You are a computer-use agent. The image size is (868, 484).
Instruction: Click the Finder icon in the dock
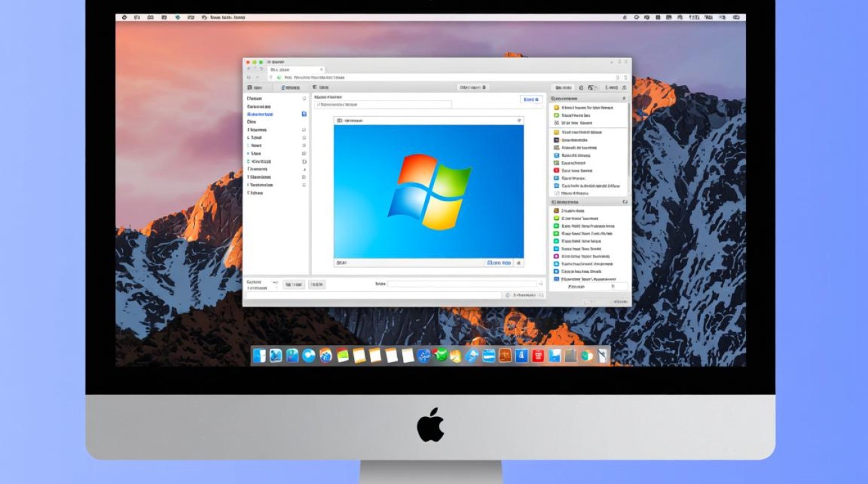pos(260,356)
